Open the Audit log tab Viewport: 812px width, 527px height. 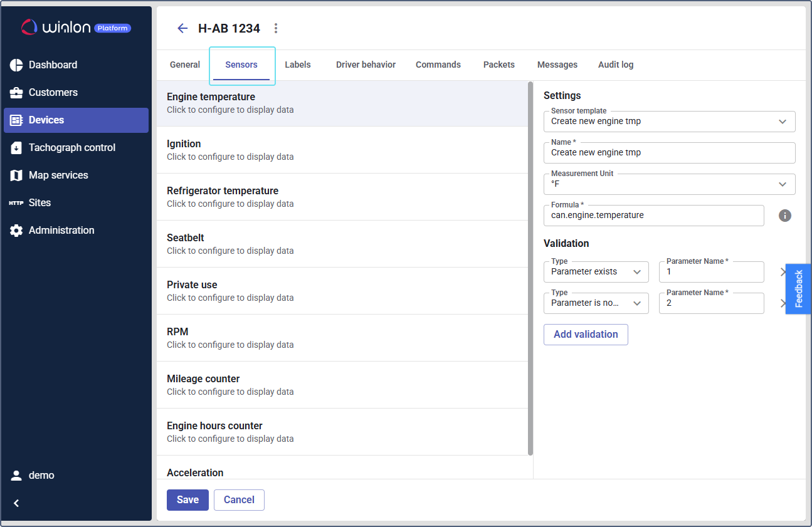click(615, 65)
